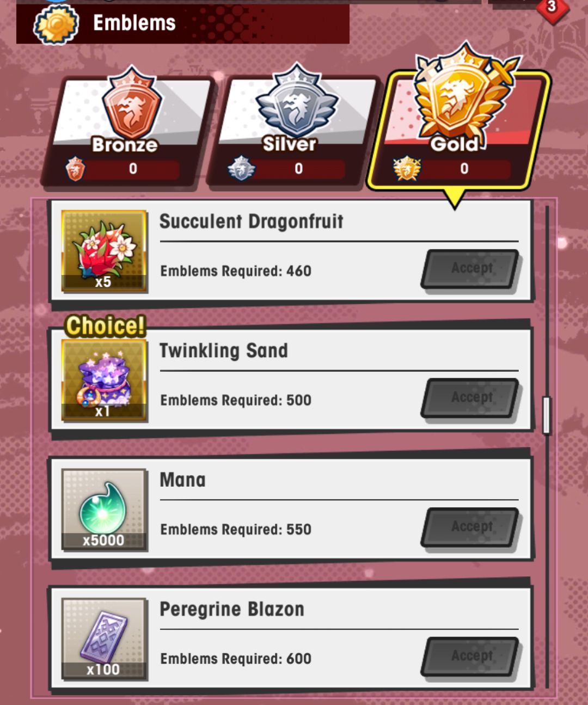Click the rewards list scrollbar handle
The height and width of the screenshot is (705, 588).
pyautogui.click(x=547, y=415)
